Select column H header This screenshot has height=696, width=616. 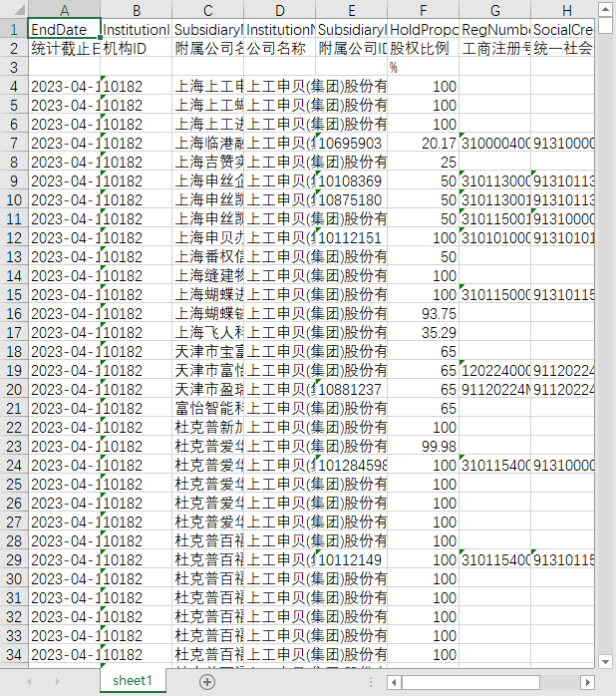pos(563,9)
